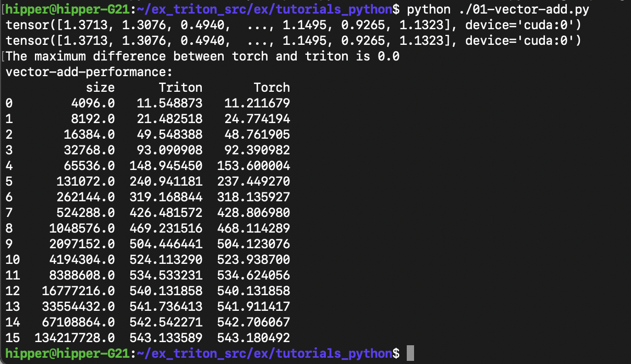Viewport: 631px width, 364px height.
Task: Click the terminal cursor at the bottom prompt
Action: click(x=410, y=353)
